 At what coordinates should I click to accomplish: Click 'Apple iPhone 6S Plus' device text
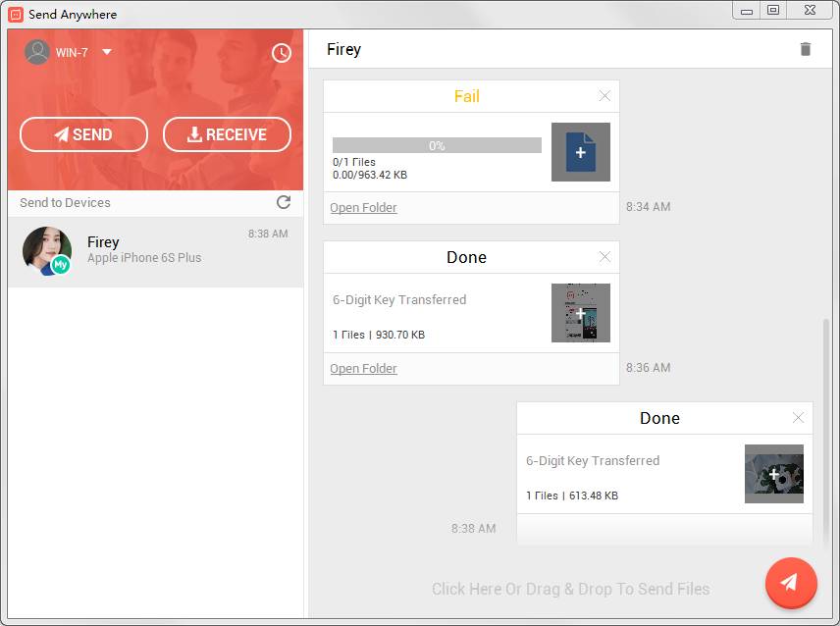(144, 258)
